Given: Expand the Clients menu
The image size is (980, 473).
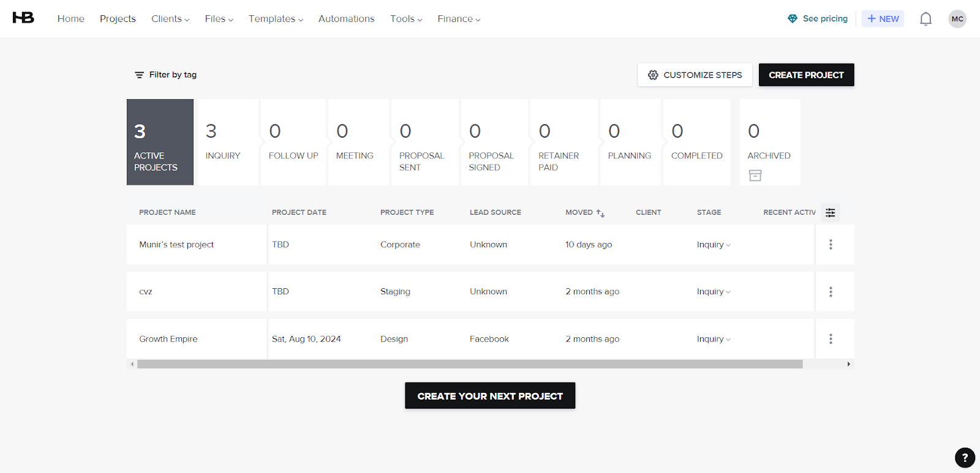Looking at the screenshot, I should [x=170, y=19].
